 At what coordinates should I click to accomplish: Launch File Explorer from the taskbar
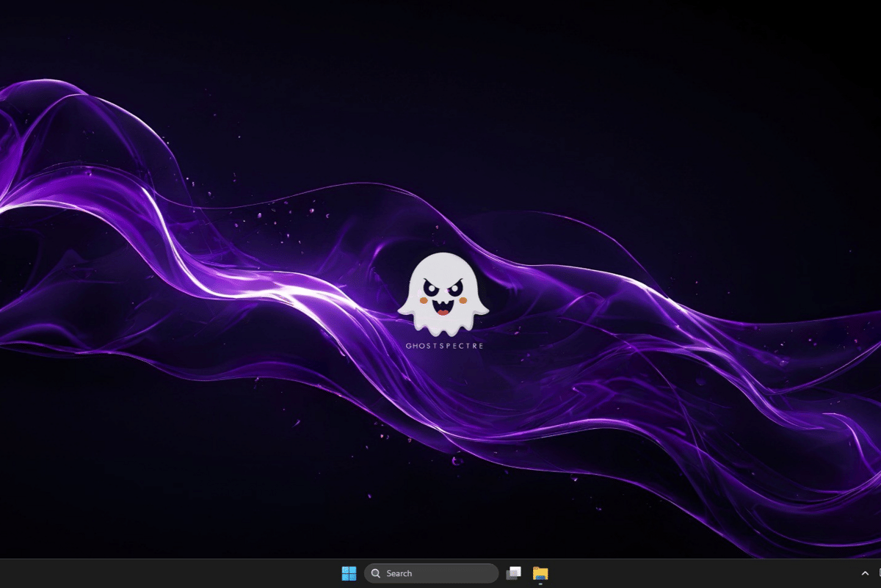[540, 573]
